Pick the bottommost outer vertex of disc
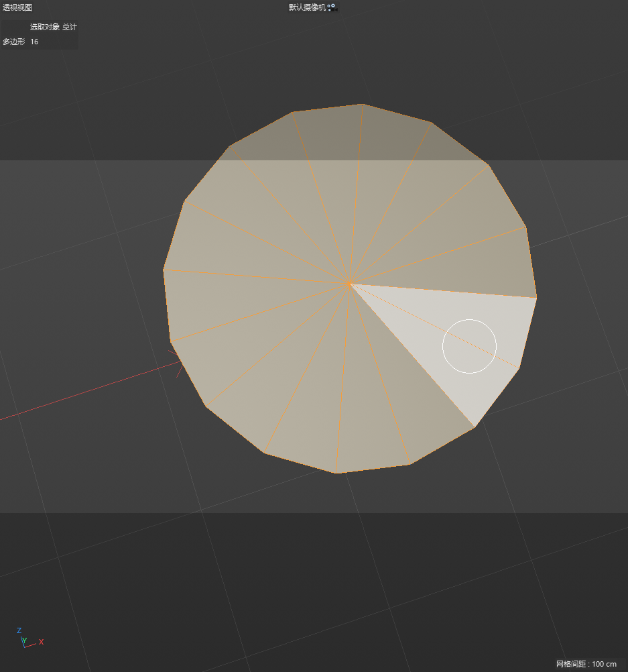Image resolution: width=628 pixels, height=672 pixels. coord(336,473)
